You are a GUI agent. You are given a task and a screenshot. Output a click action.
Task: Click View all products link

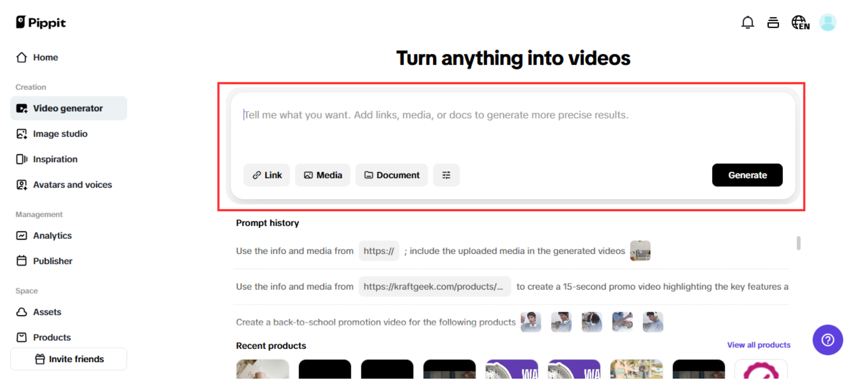click(x=758, y=345)
